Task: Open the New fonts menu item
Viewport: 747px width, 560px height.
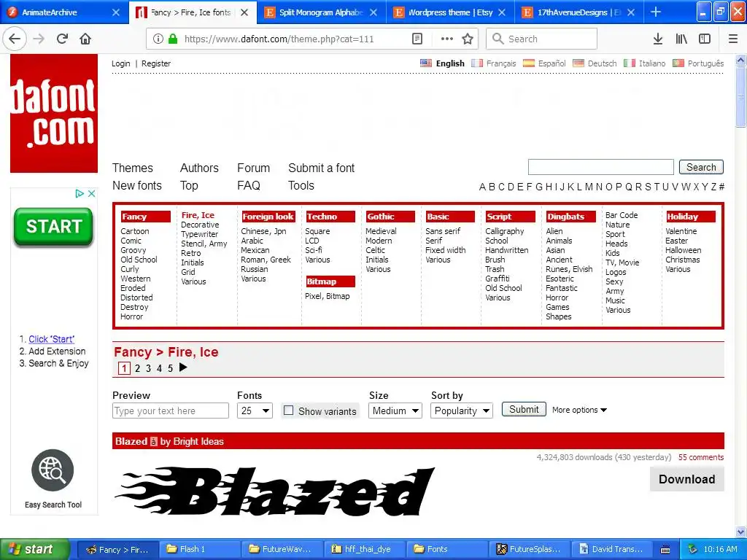Action: click(136, 186)
